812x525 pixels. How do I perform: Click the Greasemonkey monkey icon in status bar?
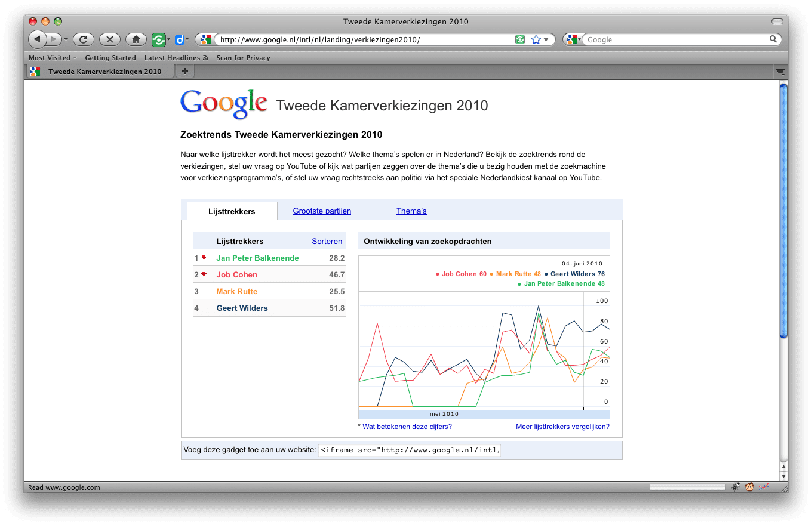(x=749, y=487)
